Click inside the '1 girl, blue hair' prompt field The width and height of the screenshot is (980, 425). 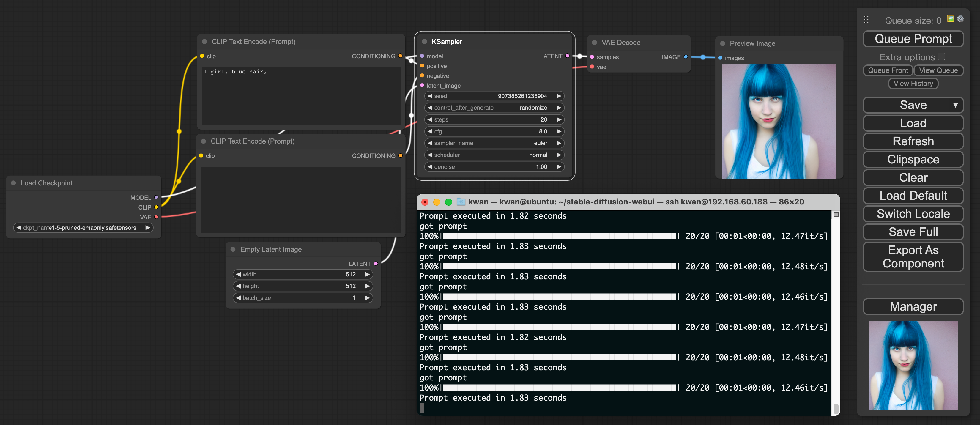(300, 95)
